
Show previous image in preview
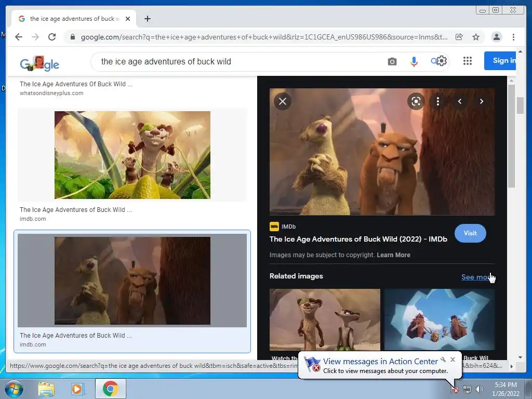click(x=460, y=101)
